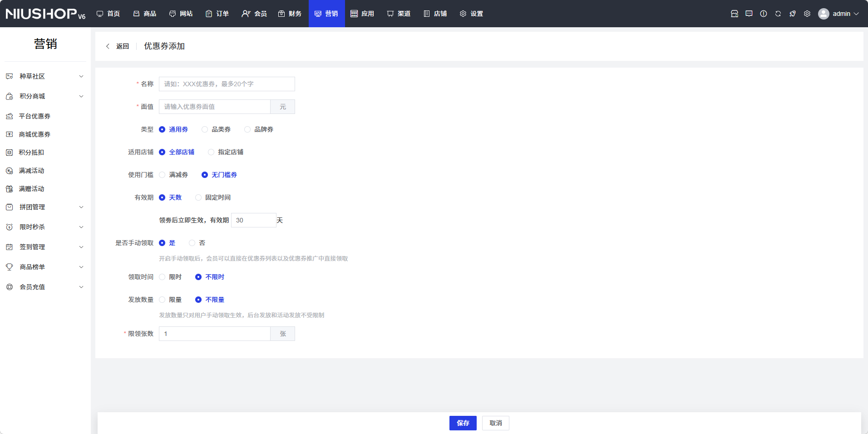Click the 积分抵扣 sidebar icon
868x434 pixels.
10,153
